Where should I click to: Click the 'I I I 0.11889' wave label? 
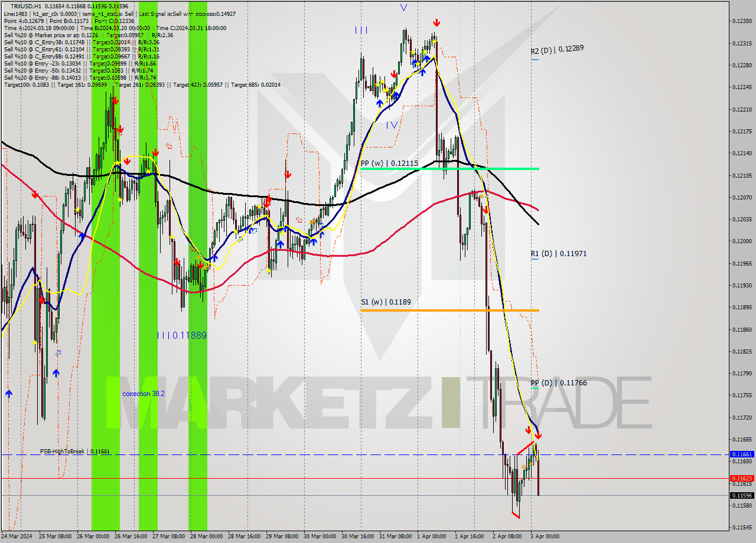point(182,335)
